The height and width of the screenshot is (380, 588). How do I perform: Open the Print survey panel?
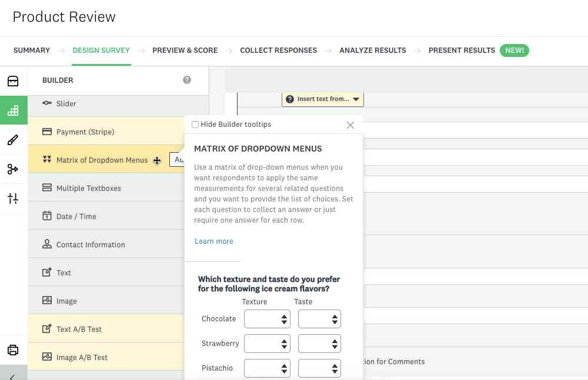(13, 349)
